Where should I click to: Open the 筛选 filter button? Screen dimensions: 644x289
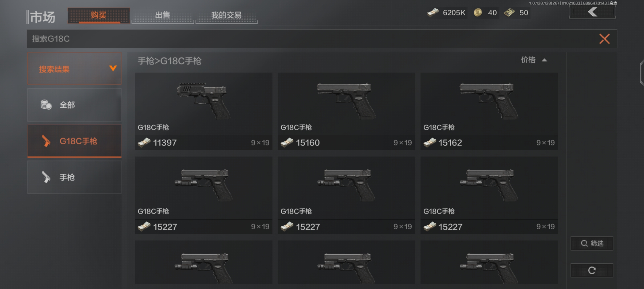click(x=592, y=243)
